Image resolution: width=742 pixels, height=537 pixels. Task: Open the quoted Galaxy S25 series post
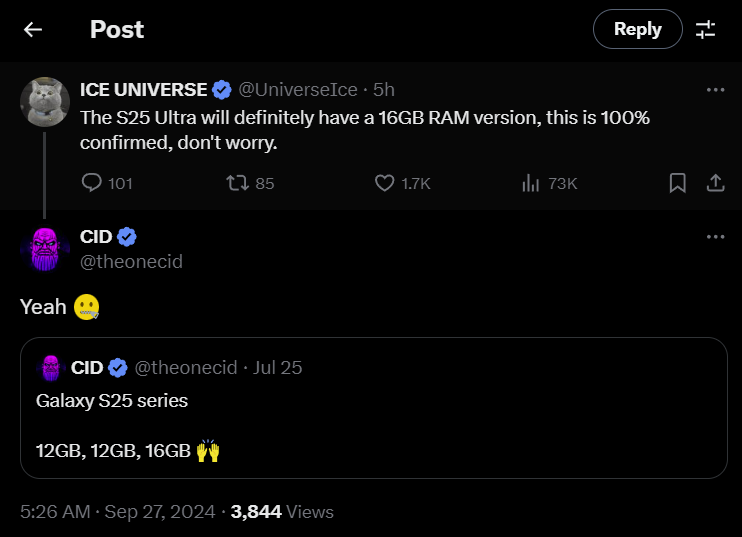point(373,420)
